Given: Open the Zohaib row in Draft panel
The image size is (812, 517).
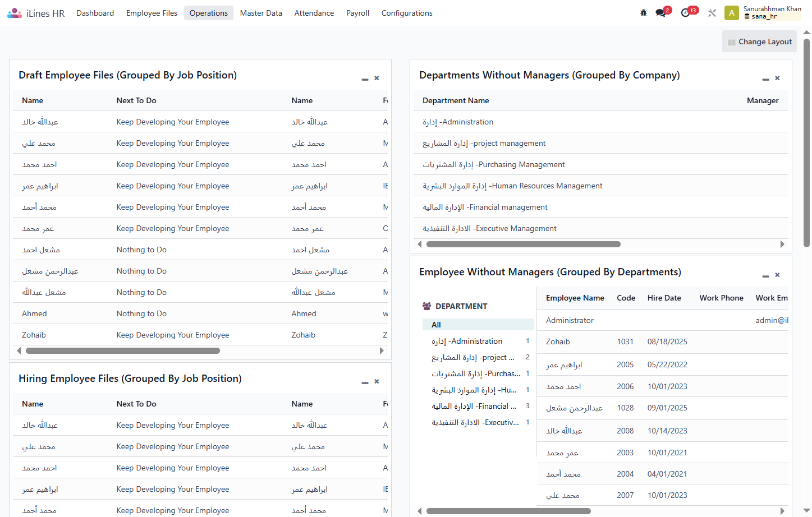Looking at the screenshot, I should pos(200,335).
